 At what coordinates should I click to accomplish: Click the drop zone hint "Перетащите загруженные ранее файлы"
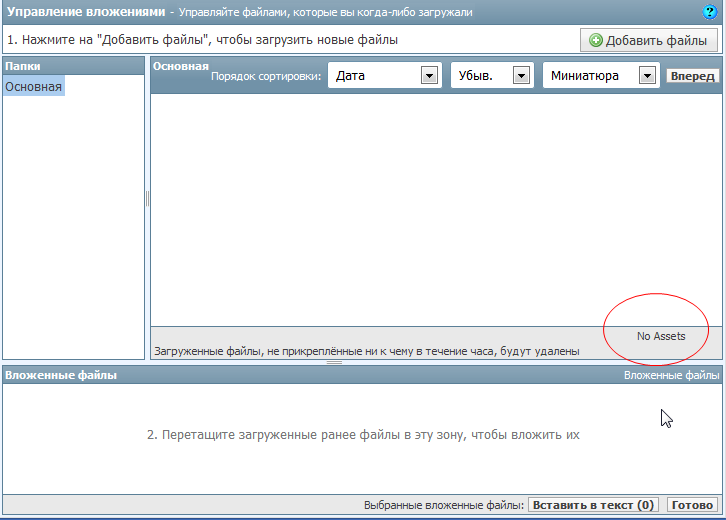[x=363, y=435]
